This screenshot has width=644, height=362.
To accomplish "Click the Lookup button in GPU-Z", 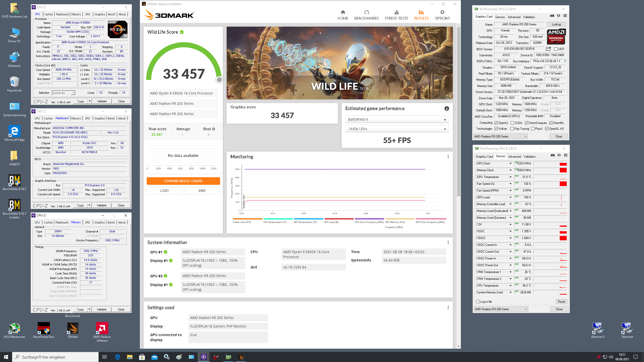I will pos(556,24).
